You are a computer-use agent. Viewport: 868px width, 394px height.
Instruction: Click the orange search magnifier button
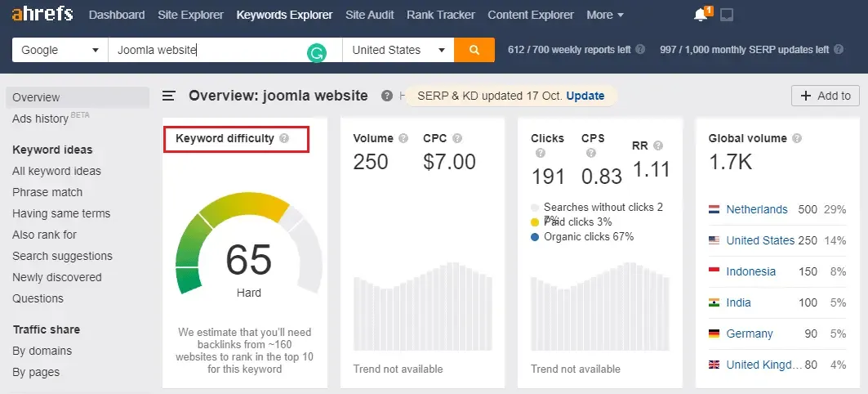[x=474, y=50]
